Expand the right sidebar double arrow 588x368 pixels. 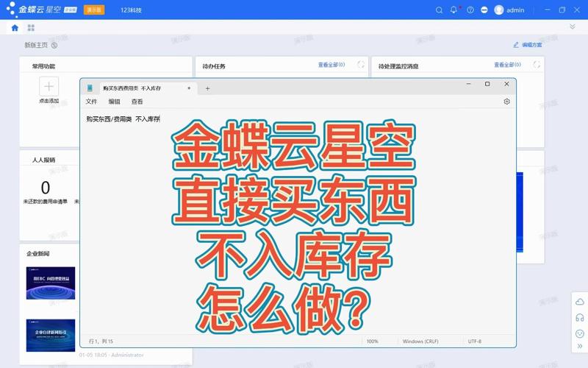point(580,346)
